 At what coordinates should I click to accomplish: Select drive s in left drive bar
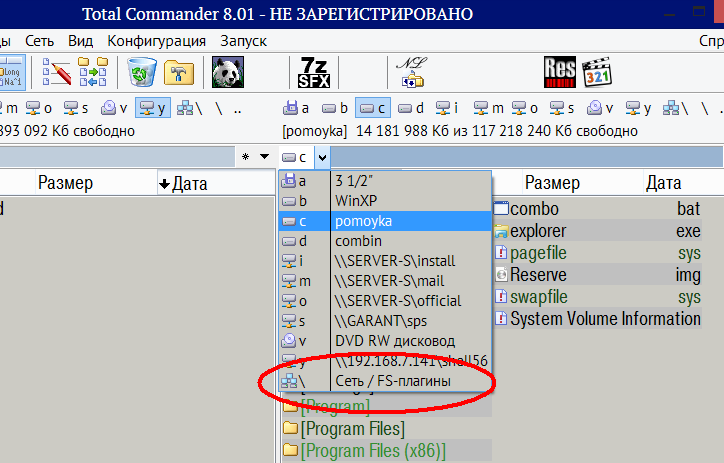[76, 108]
